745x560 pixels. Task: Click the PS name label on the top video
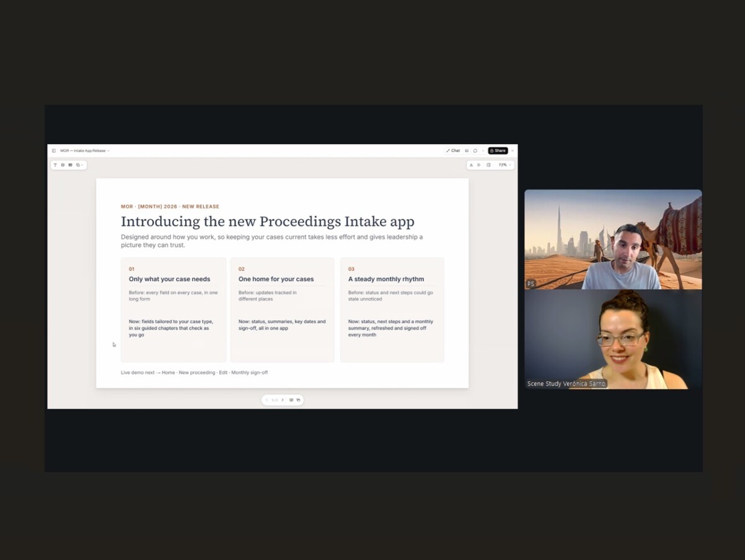(531, 284)
